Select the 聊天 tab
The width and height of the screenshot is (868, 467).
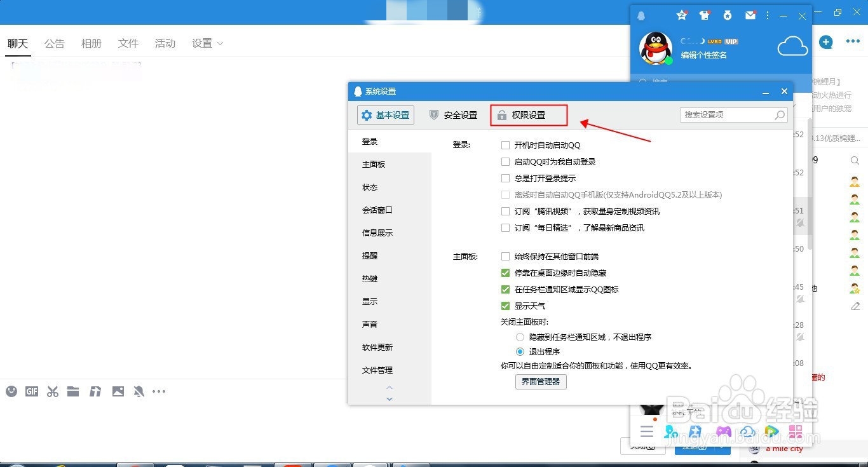[18, 43]
